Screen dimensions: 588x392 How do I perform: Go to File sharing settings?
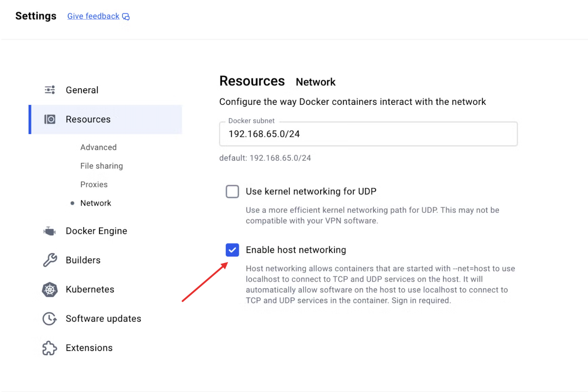coord(102,166)
